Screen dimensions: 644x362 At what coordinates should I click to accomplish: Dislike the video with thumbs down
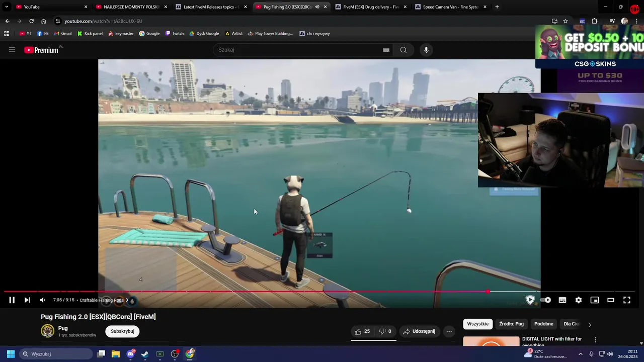(x=385, y=331)
